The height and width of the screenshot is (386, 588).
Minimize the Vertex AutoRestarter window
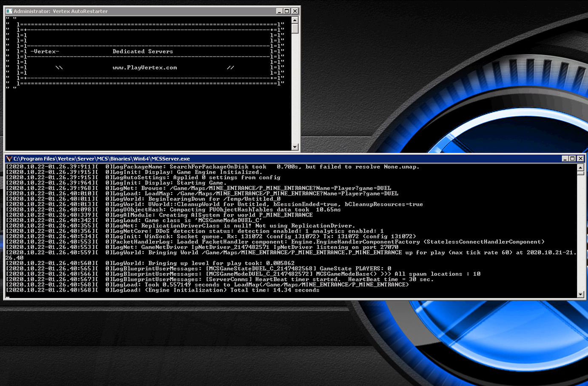(279, 11)
